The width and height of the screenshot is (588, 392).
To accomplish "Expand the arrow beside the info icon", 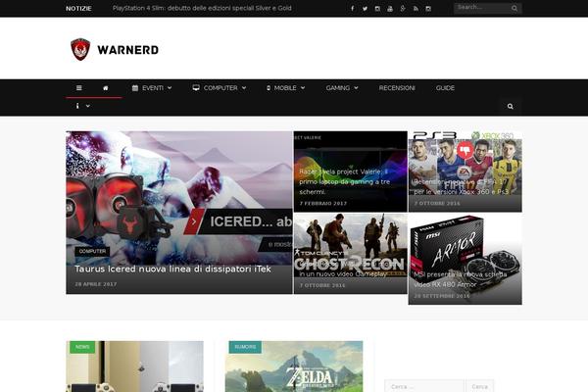I will pos(88,106).
